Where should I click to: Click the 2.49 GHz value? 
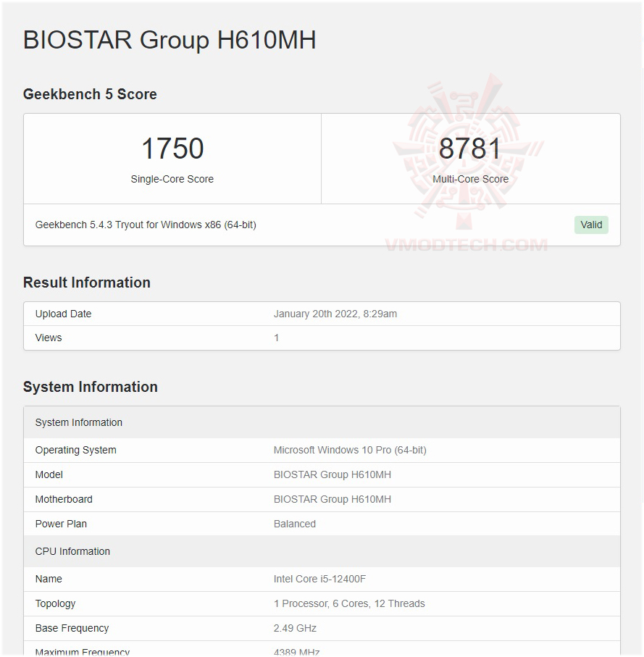click(295, 628)
